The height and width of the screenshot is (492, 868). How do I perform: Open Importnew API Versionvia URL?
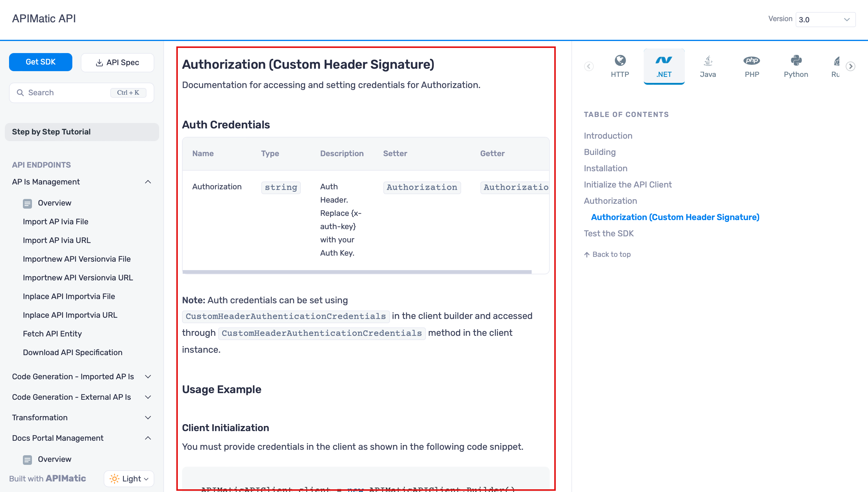[78, 278]
